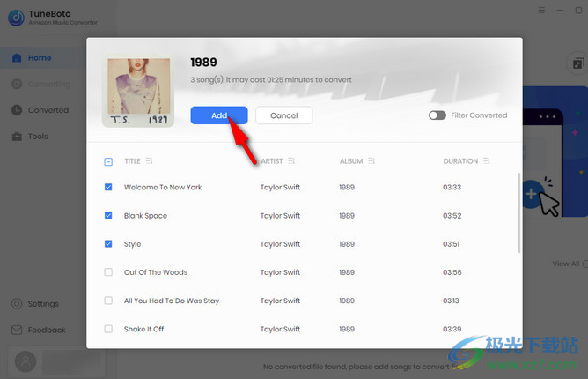Click the TITLE column header
The height and width of the screenshot is (379, 588).
coord(132,161)
